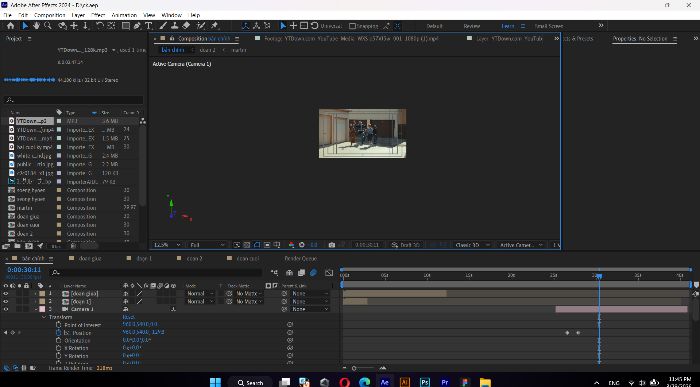Open Photoshop from the taskbar
The width and height of the screenshot is (700, 387).
tap(425, 382)
